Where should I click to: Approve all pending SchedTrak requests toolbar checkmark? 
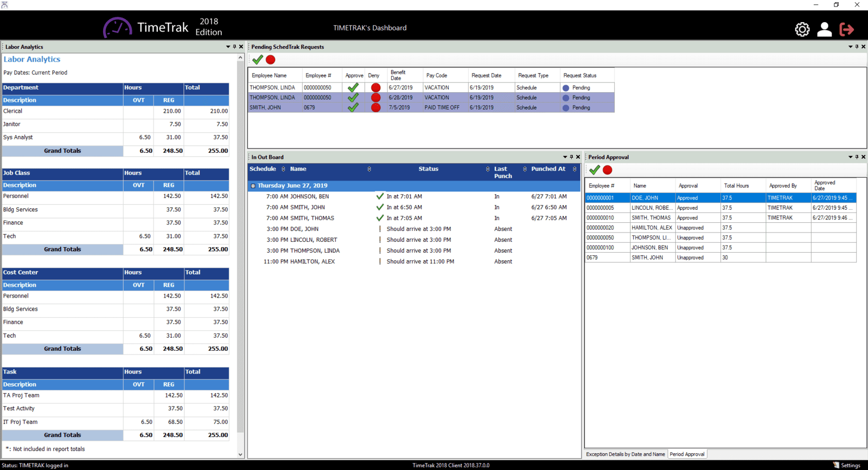coord(258,60)
